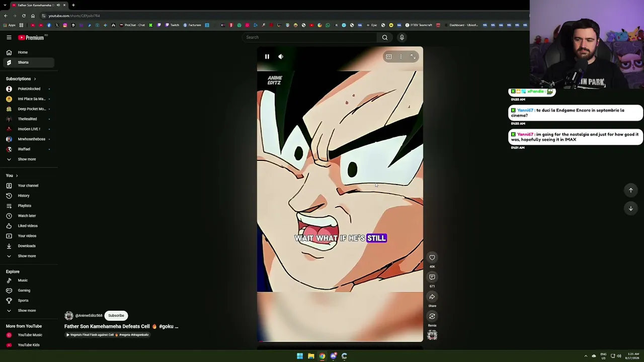Open the tab search dropdown arrow

point(5,5)
